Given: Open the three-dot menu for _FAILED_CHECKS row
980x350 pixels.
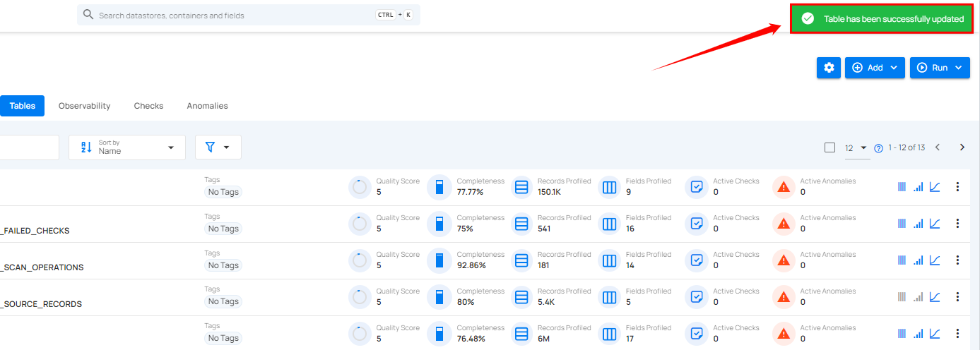Looking at the screenshot, I should coord(957,224).
